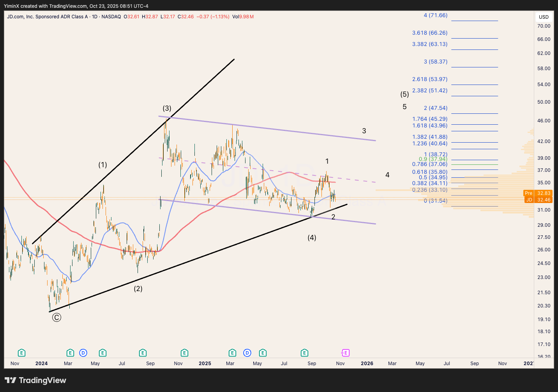The height and width of the screenshot is (392, 558).
Task: Click the green '0.9 (37.94)' Fibonacci label
Action: (x=433, y=159)
